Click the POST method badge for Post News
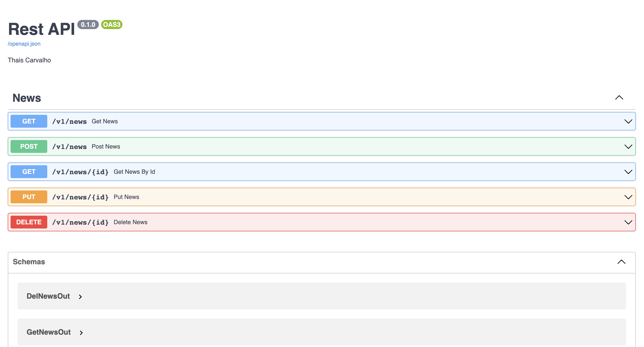 tap(29, 146)
